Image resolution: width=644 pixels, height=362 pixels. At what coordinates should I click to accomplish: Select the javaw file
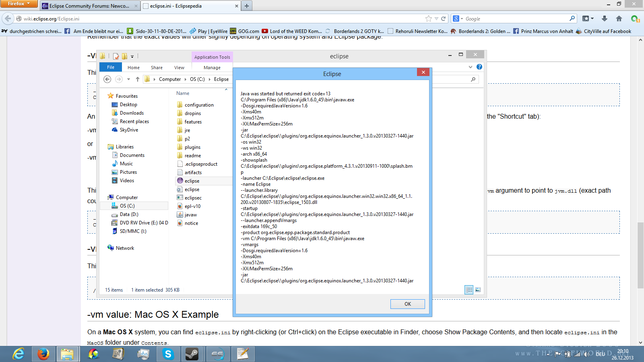tap(187, 215)
